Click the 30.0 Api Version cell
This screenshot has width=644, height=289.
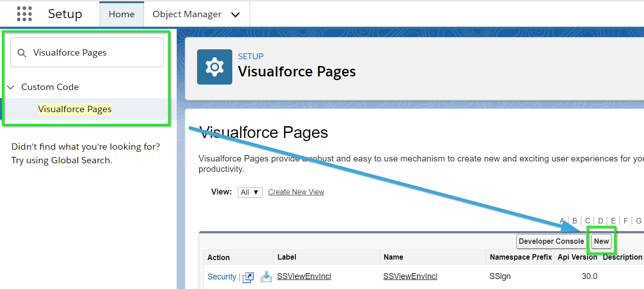[x=589, y=276]
